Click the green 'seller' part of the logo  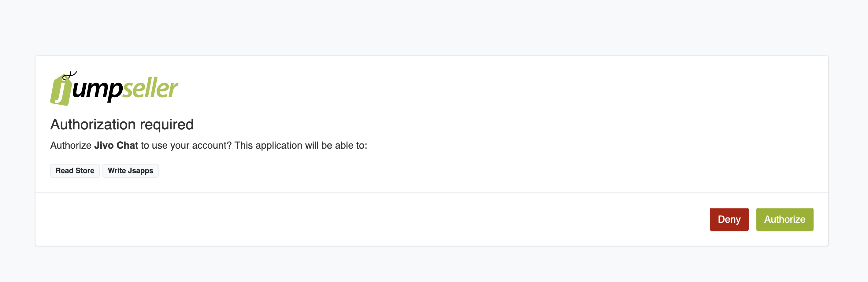[150, 88]
